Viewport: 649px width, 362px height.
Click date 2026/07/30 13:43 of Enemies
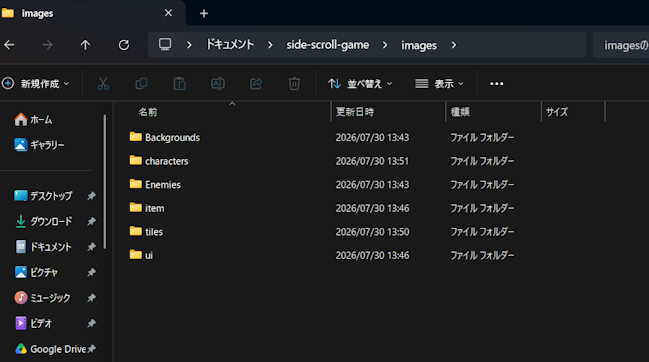tap(372, 185)
